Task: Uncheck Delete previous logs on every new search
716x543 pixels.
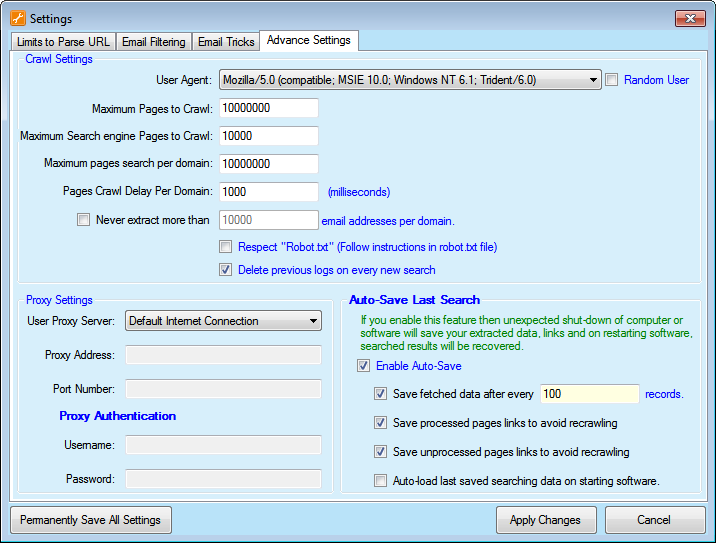Action: pos(226,269)
